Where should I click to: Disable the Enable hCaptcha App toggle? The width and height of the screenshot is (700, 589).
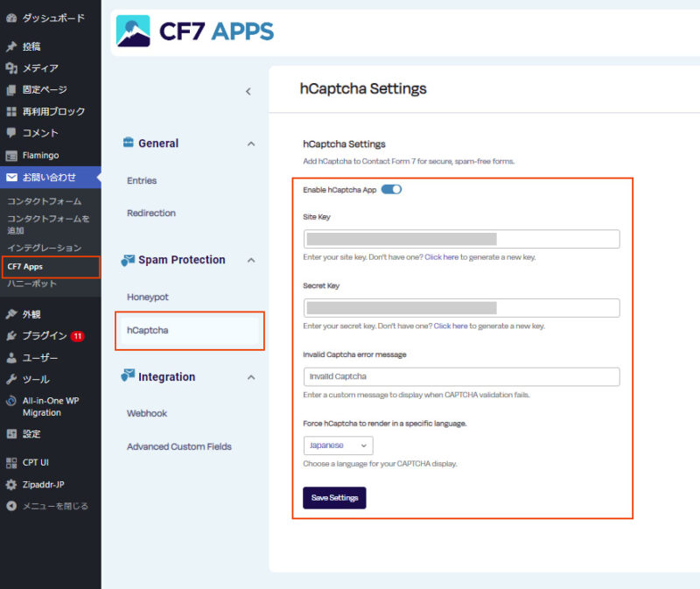[x=391, y=189]
